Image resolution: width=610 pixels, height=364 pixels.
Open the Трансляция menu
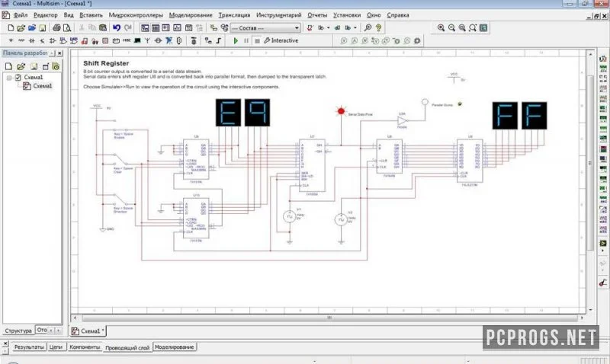[x=234, y=15]
